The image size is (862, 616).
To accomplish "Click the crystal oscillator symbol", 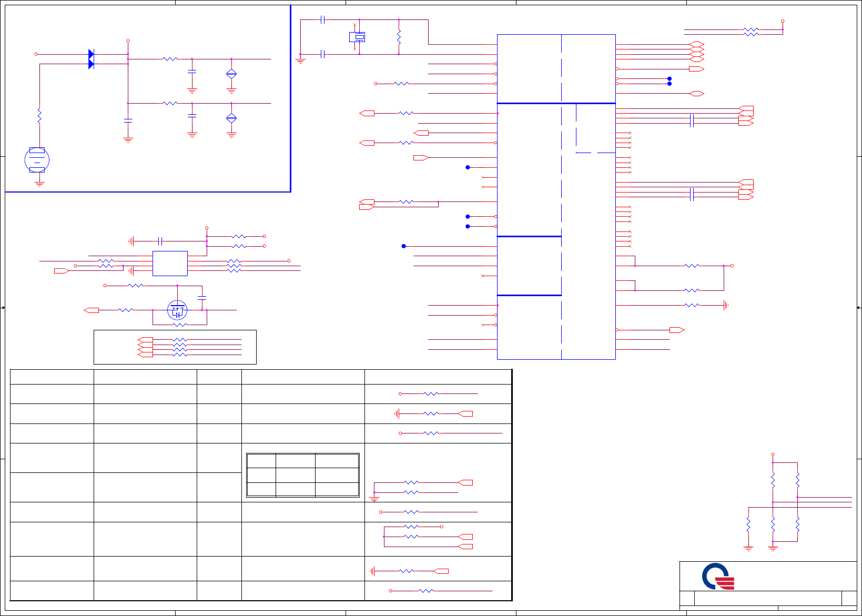I will (x=357, y=37).
